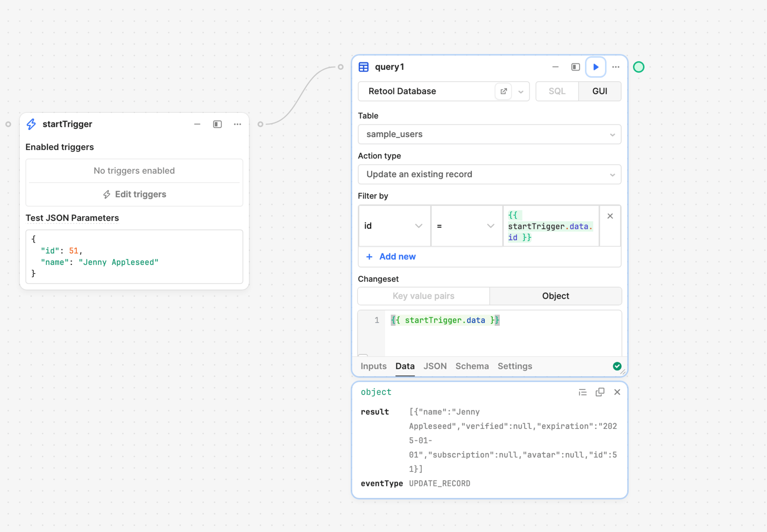Open startTrigger more options menu
This screenshot has height=532, width=767.
237,124
